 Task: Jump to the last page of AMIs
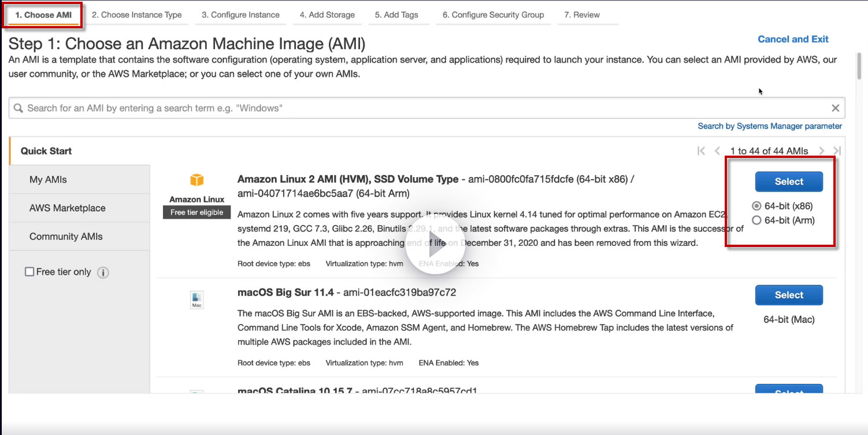coord(837,151)
